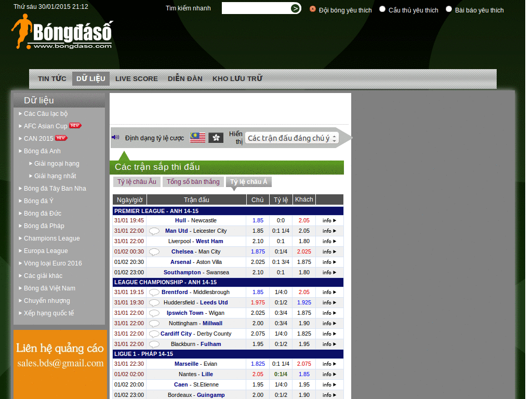This screenshot has height=399, width=532.
Task: Click away odds 2.025 for Chelsea - Man City
Action: point(304,252)
